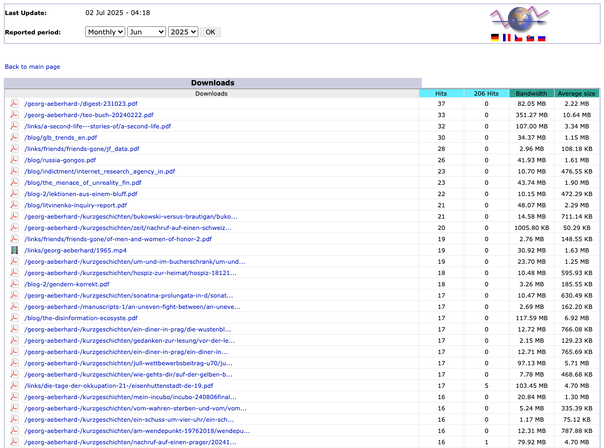
Task: Open the teo-buch-20240222.pdf download link
Action: point(89,115)
